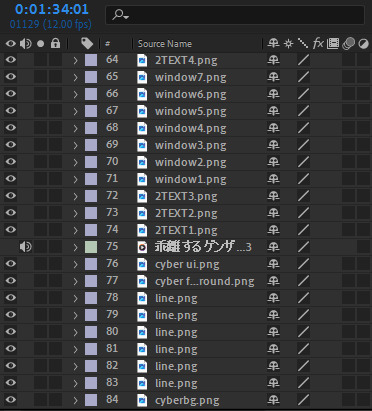Click the Frame Blending header icon
This screenshot has height=411, width=372.
333,44
